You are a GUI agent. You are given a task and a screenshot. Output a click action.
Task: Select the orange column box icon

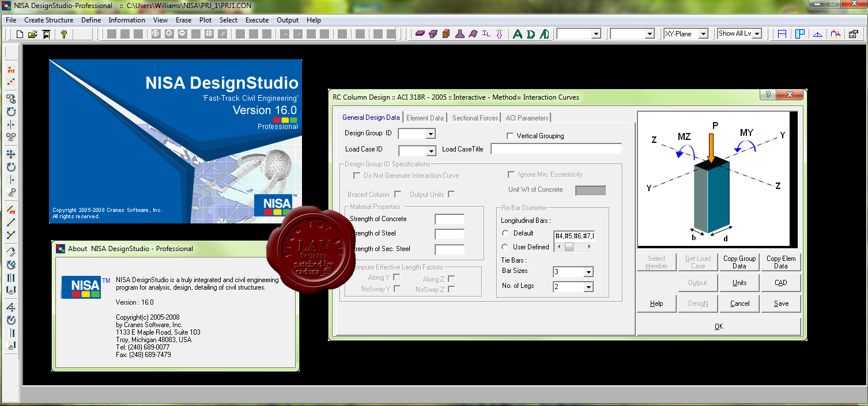tap(446, 34)
